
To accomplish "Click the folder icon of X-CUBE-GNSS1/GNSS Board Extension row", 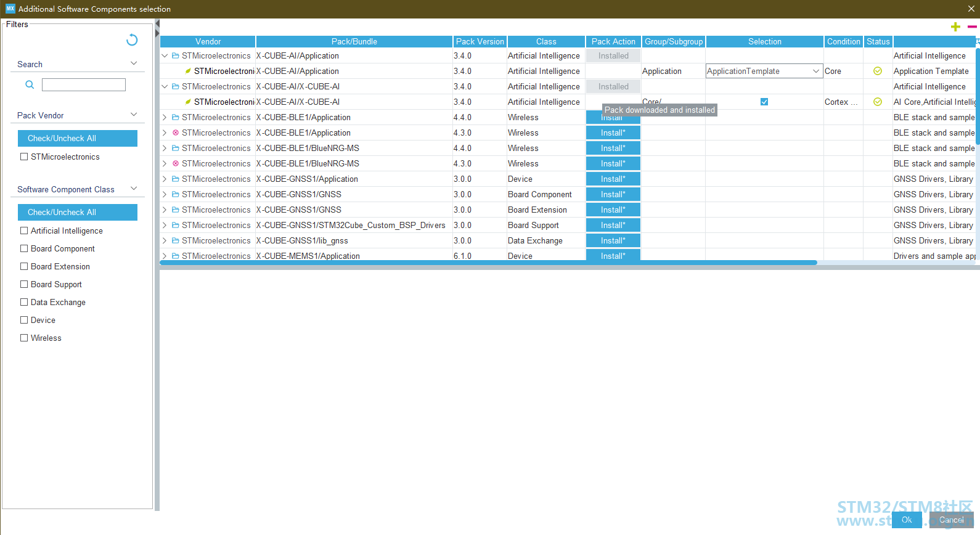I will pos(176,210).
